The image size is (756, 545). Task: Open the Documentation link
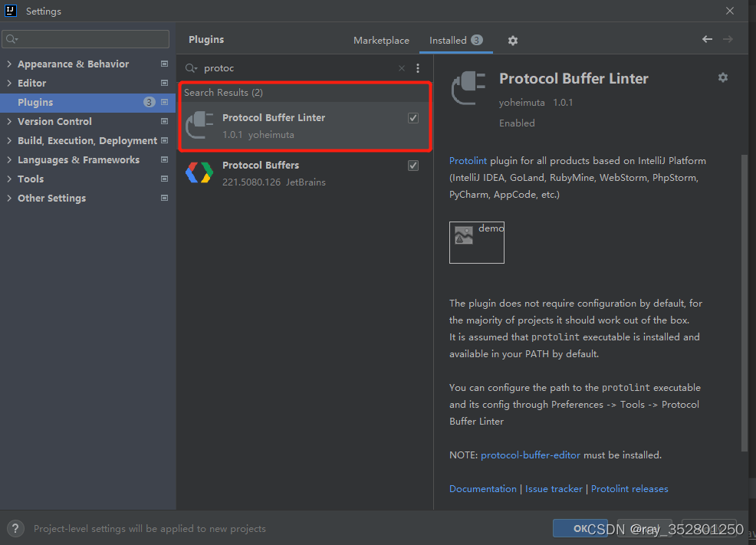pos(482,488)
